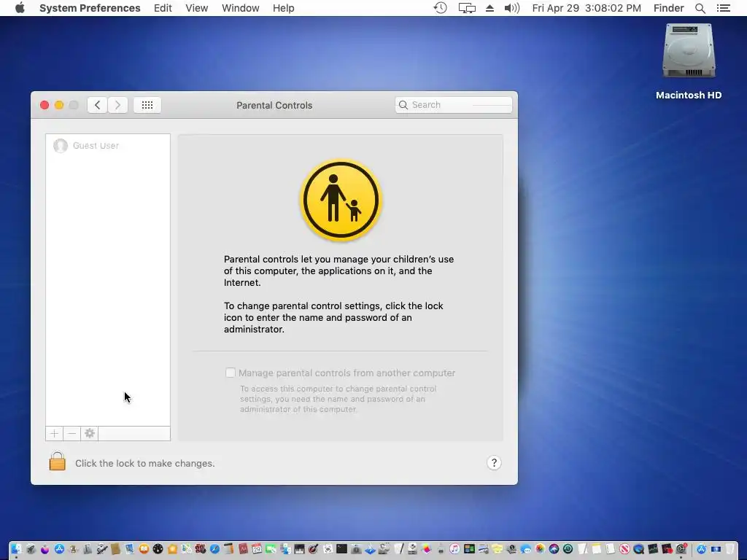Viewport: 747px width, 560px height.
Task: Click the add user plus button
Action: [x=54, y=433]
